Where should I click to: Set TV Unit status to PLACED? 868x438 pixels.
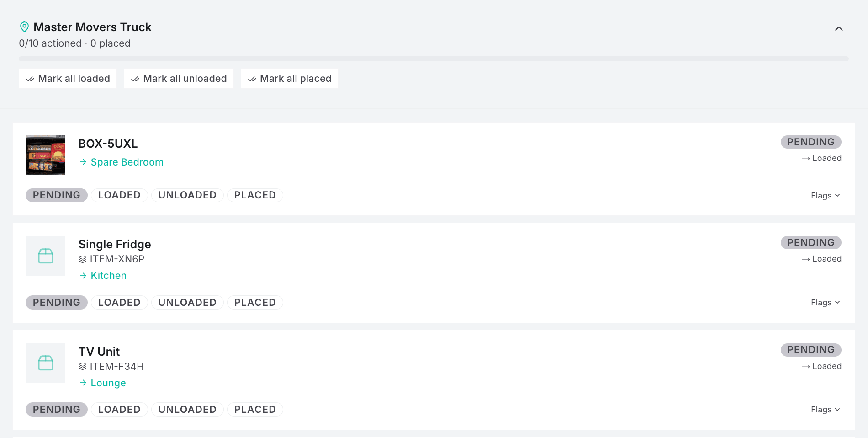click(255, 409)
